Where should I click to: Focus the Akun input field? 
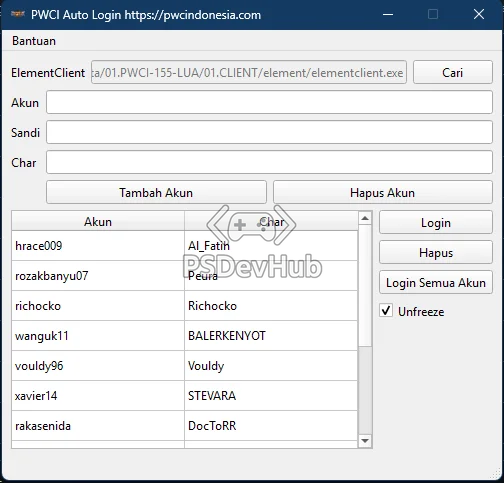pyautogui.click(x=269, y=102)
